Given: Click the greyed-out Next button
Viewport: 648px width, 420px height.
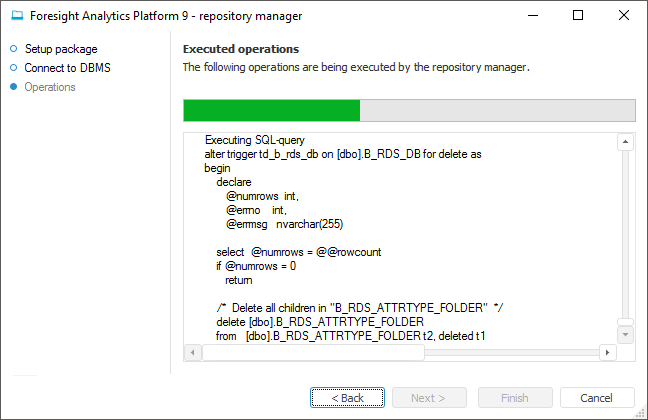Looking at the screenshot, I should [430, 398].
